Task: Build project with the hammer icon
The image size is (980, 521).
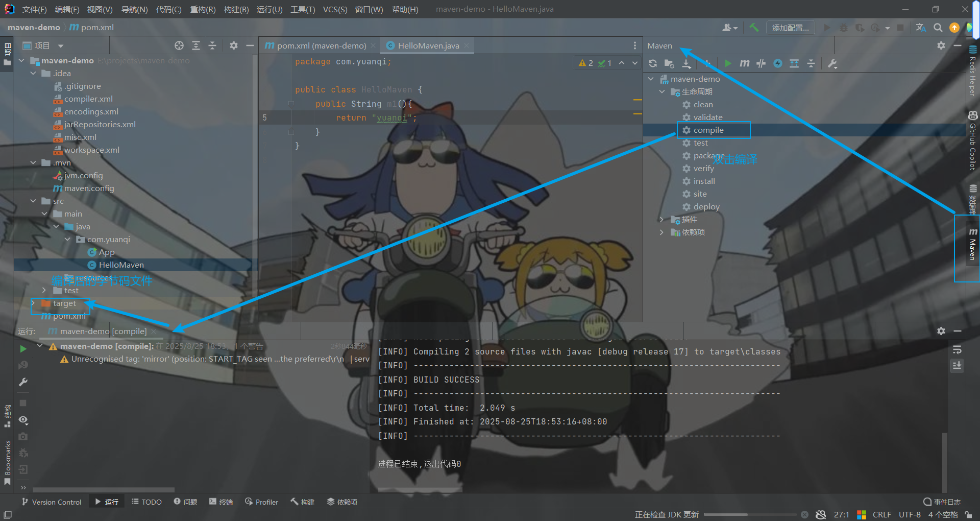Action: tap(754, 28)
